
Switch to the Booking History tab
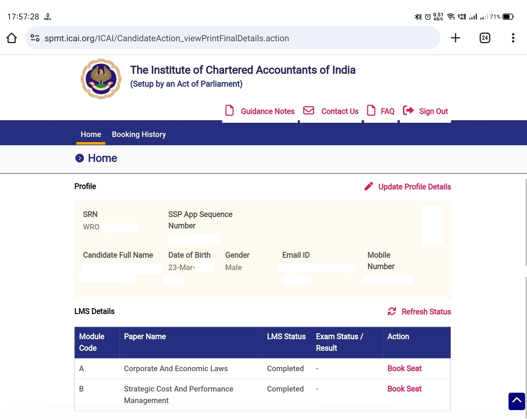pos(139,134)
